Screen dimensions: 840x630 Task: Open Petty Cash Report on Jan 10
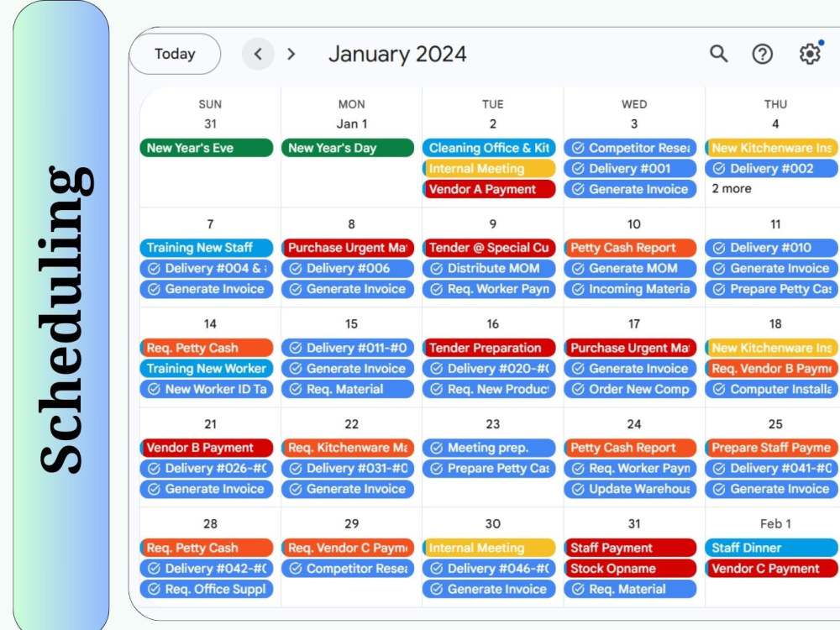tap(630, 248)
